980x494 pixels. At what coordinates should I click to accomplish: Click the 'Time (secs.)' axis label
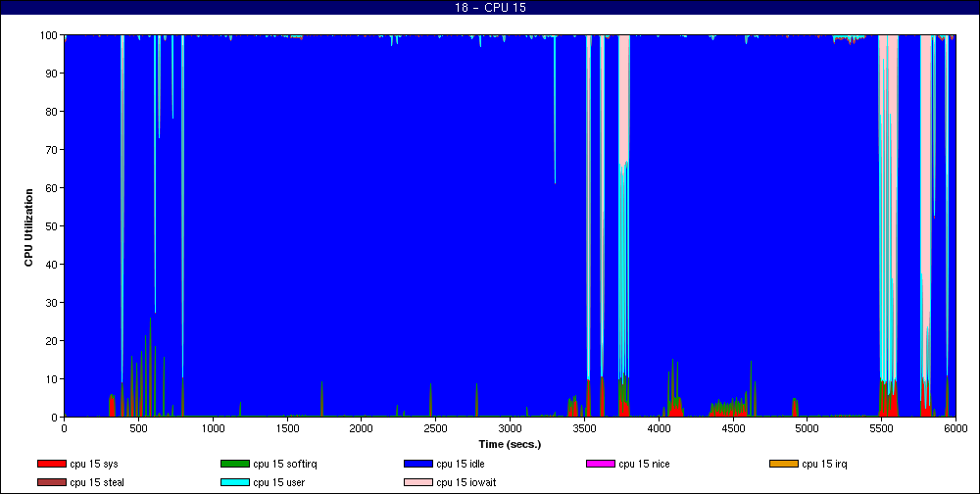(510, 445)
